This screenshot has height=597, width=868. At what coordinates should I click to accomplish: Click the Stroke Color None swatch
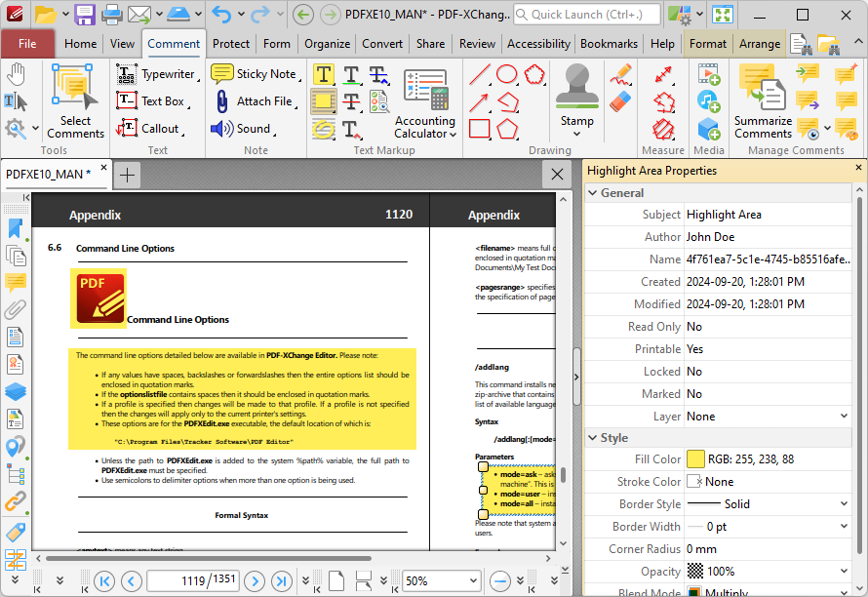(x=694, y=482)
